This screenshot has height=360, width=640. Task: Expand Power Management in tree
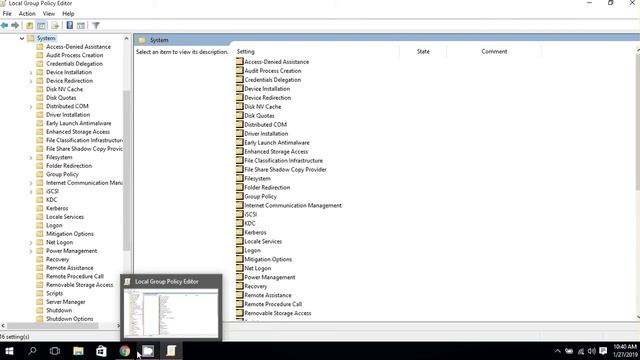pos(31,251)
